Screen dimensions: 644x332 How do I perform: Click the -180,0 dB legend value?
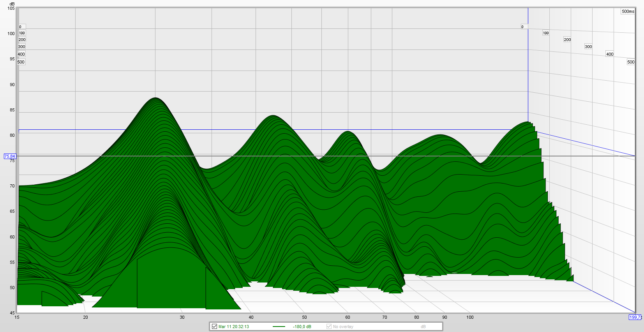tap(302, 327)
